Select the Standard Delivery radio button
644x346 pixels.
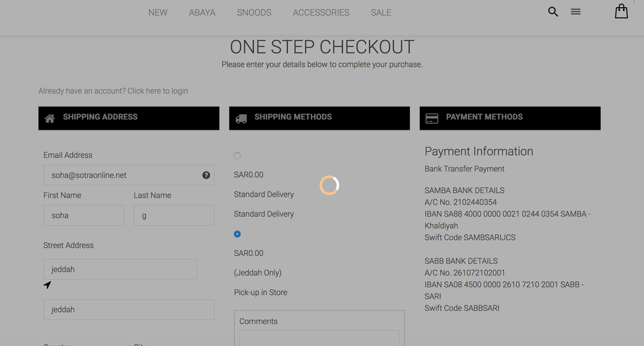tap(237, 156)
